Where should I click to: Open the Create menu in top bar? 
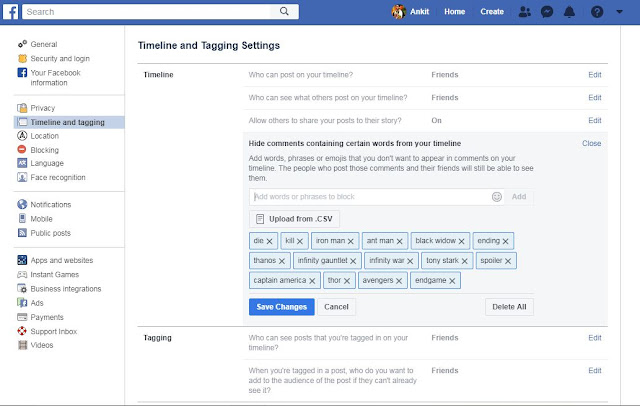492,12
